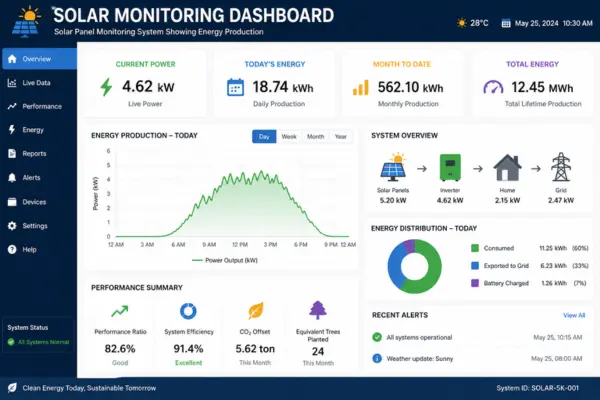The image size is (600, 400).
Task: Click the Power Output (kW) chart legend
Action: 225,260
